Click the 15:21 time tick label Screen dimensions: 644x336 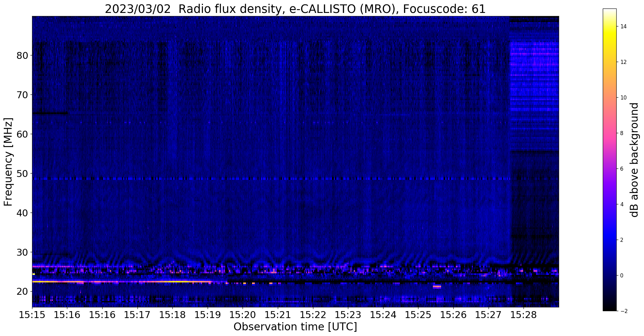tap(278, 315)
